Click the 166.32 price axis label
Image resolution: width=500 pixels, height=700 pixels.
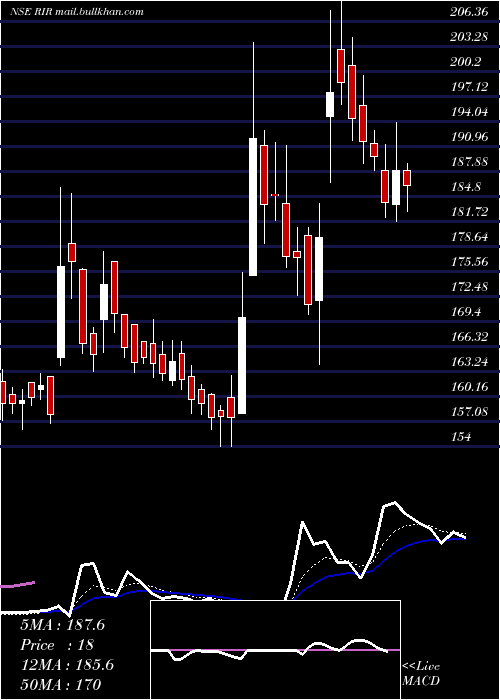[469, 337]
